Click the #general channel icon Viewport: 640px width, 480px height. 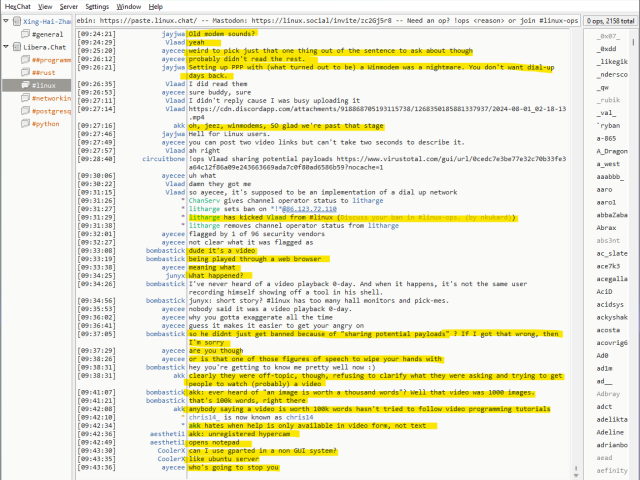24,34
